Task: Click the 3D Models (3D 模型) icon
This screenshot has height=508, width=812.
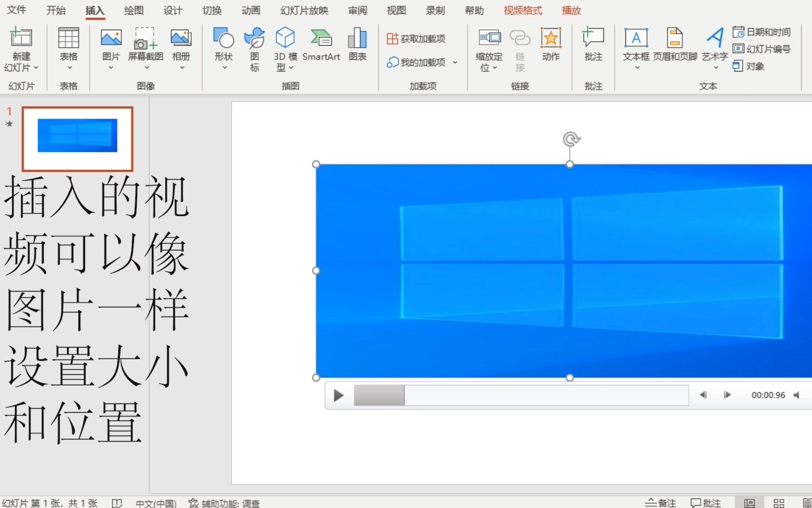Action: pyautogui.click(x=285, y=38)
